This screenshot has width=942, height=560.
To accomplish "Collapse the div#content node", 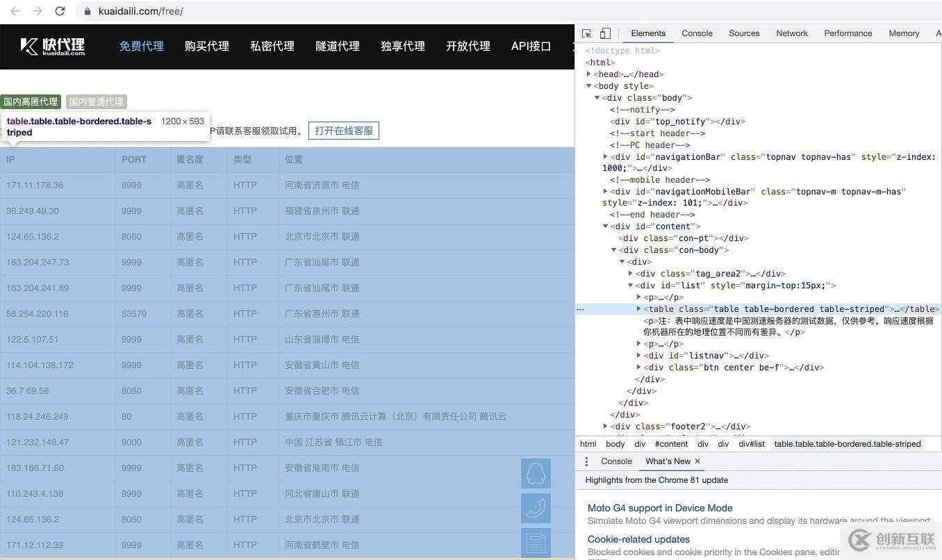I will tap(605, 226).
